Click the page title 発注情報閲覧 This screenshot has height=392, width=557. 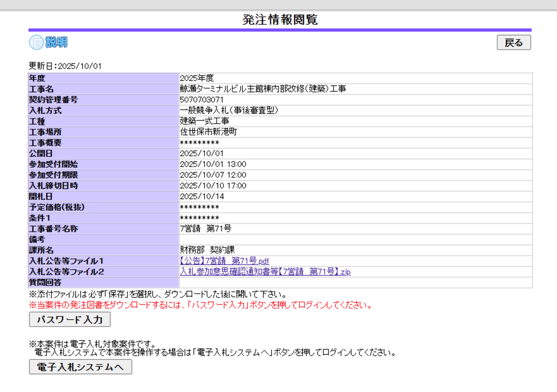[280, 19]
